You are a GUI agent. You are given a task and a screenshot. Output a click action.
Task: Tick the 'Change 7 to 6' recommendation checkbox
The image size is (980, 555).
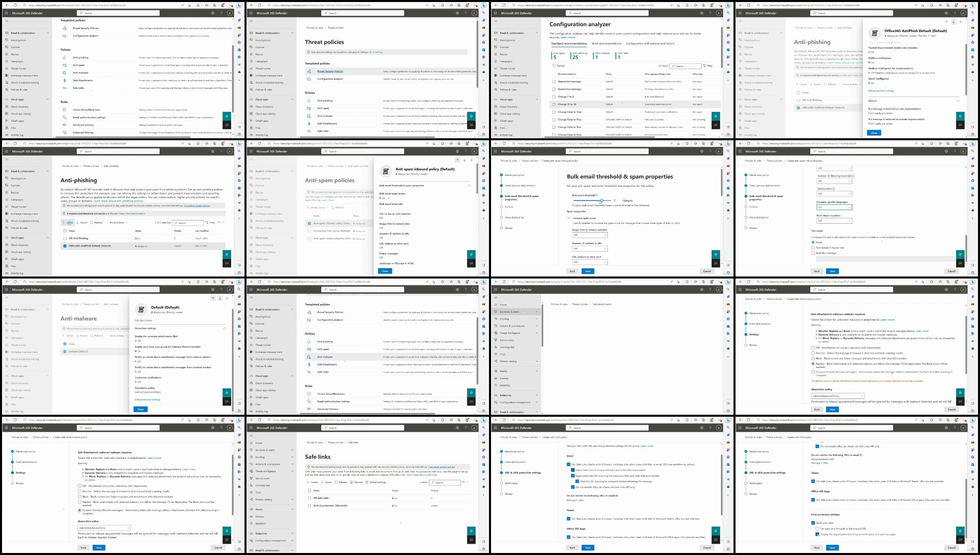pyautogui.click(x=554, y=97)
